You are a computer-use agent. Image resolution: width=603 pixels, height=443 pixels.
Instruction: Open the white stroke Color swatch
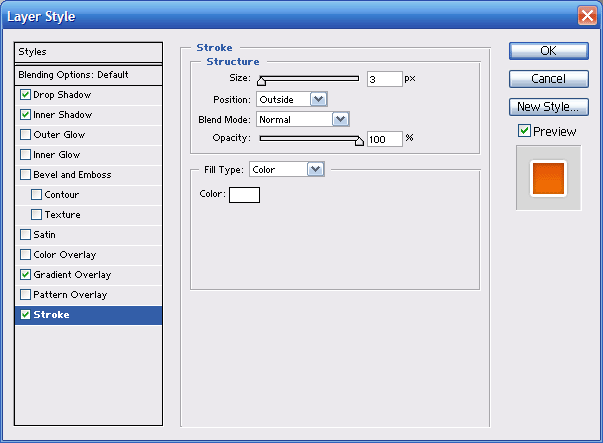tap(244, 194)
